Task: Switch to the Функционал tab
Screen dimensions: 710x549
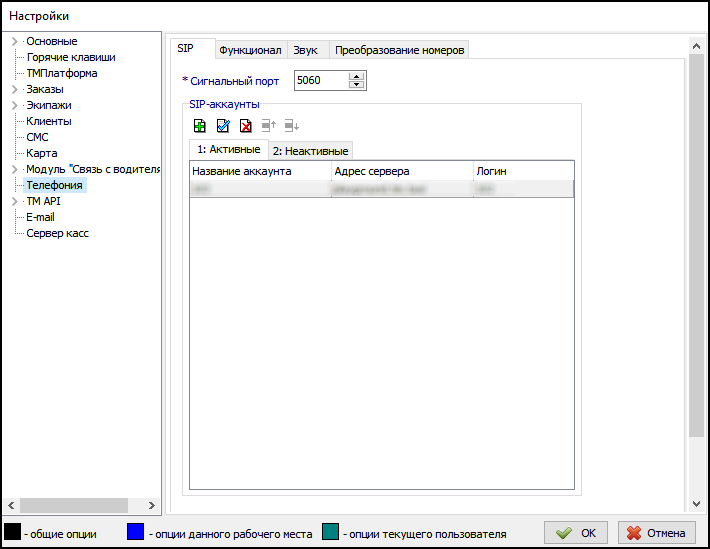Action: 250,50
